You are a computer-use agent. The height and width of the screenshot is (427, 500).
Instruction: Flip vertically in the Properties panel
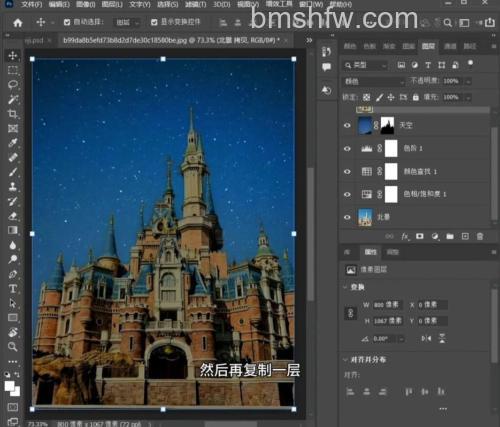[442, 338]
